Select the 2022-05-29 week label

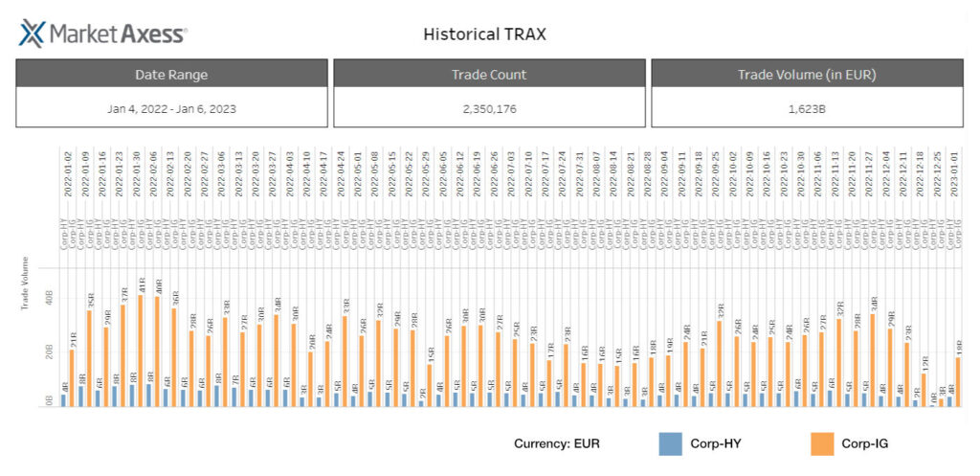(x=426, y=173)
